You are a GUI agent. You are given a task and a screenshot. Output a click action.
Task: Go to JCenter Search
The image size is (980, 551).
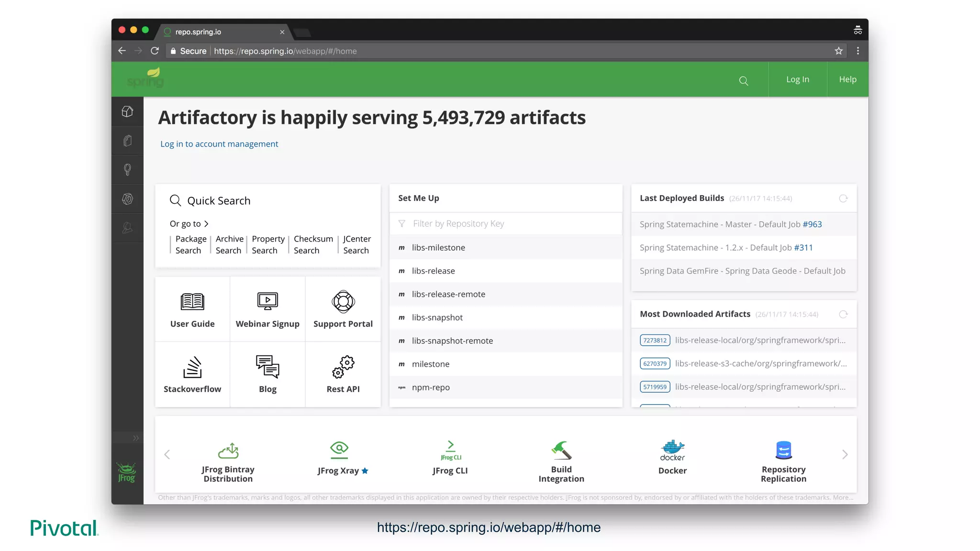(357, 244)
